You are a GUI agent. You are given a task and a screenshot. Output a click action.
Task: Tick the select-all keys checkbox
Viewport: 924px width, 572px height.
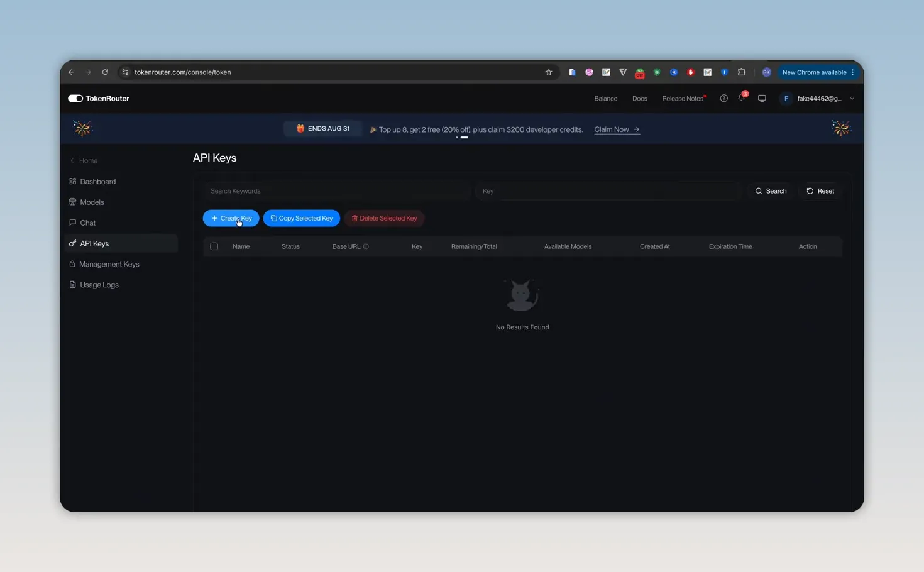214,246
